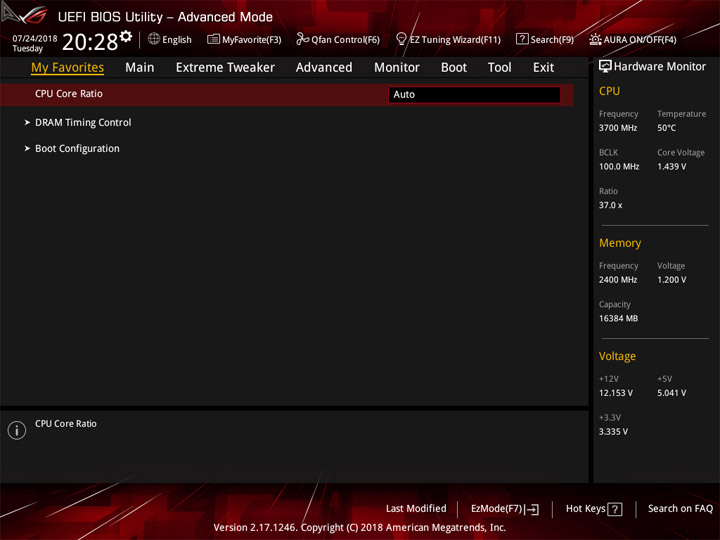This screenshot has height=540, width=720.
Task: Select English language option
Action: click(177, 40)
